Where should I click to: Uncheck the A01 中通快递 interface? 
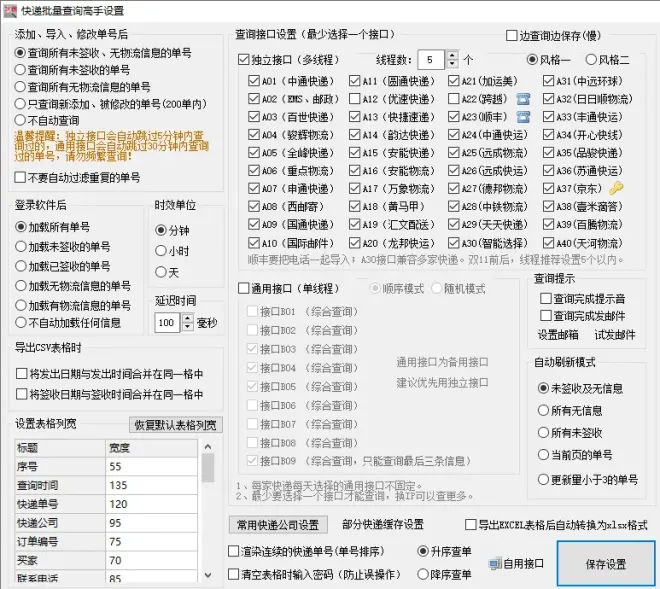pos(253,80)
